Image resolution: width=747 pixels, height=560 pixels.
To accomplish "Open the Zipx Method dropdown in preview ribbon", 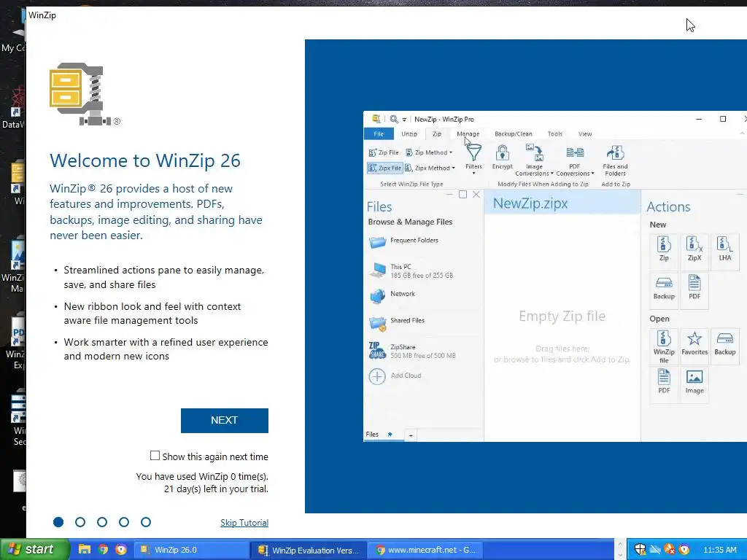I will click(430, 168).
